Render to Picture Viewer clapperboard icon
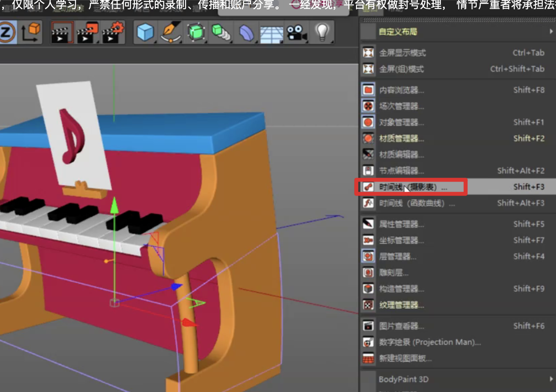Viewport: 556px width, 392px height. 87,33
